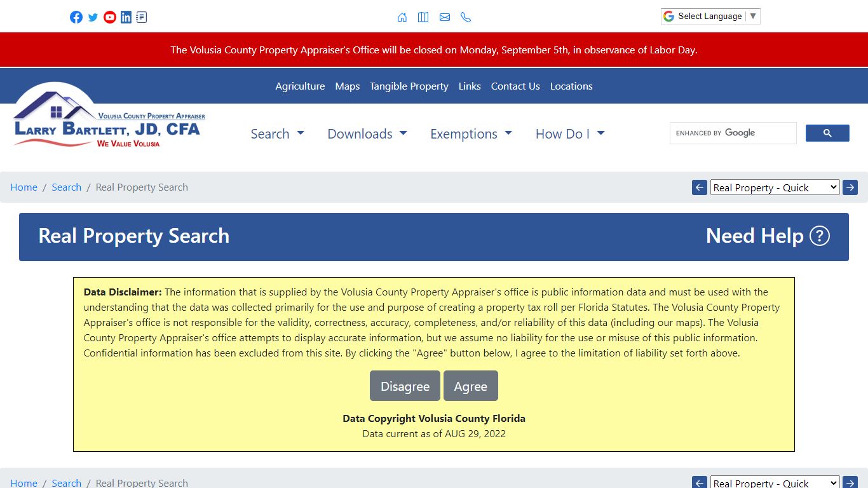The height and width of the screenshot is (488, 868).
Task: Open lower Real Property - Quick select box
Action: click(775, 482)
